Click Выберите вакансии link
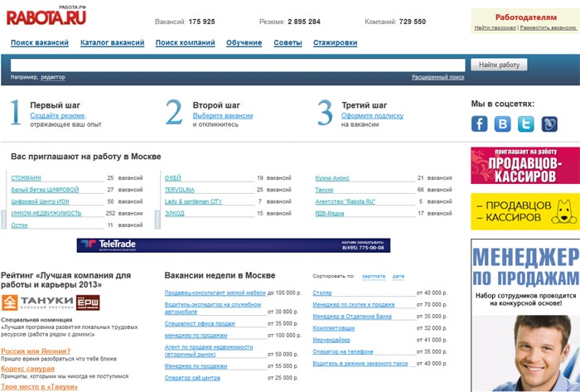The image size is (580, 392). pyautogui.click(x=223, y=116)
